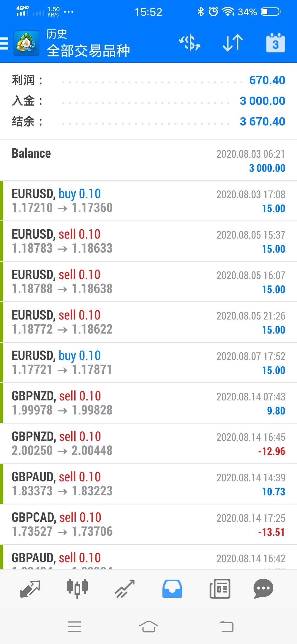Screen dimensions: 297x644
Task: Open the currency symbol filter icon
Action: point(190,43)
